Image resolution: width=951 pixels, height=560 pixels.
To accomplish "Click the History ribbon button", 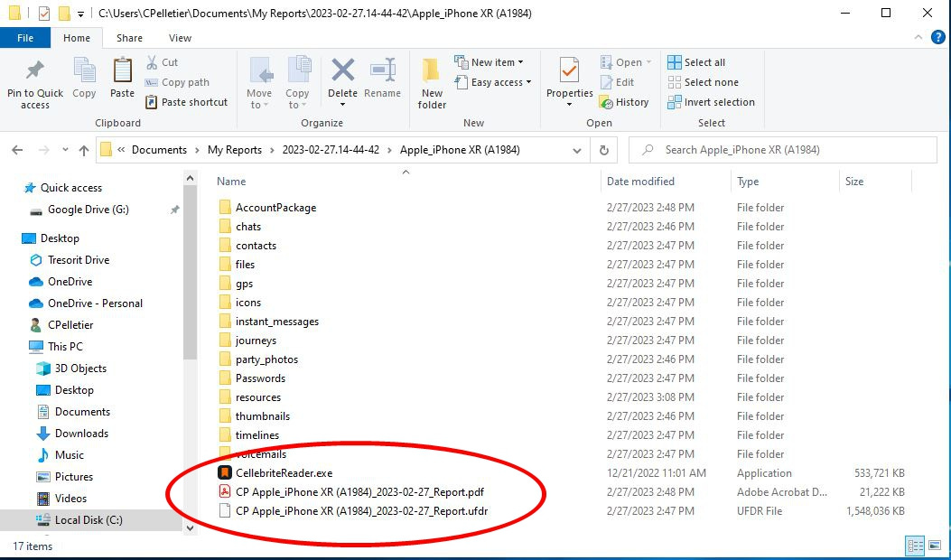I will click(624, 102).
